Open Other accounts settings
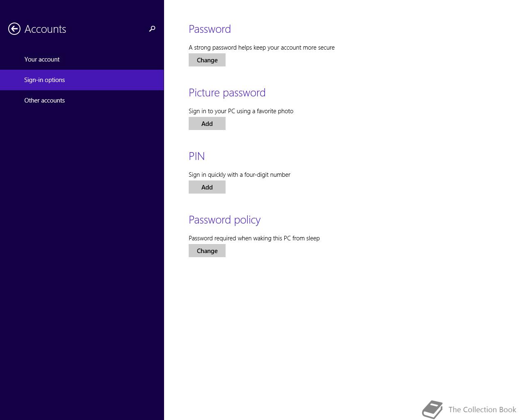Screen dimensions: 525x420 (44, 100)
